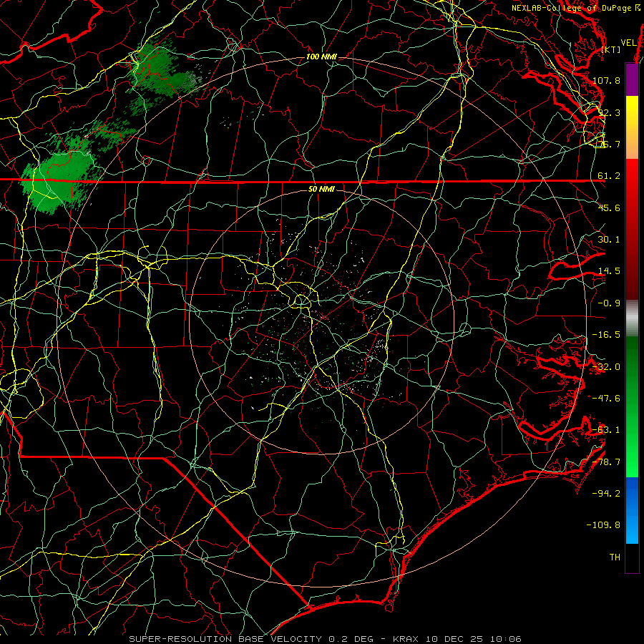
Task: Click the 107.8 legend value
Action: click(606, 80)
